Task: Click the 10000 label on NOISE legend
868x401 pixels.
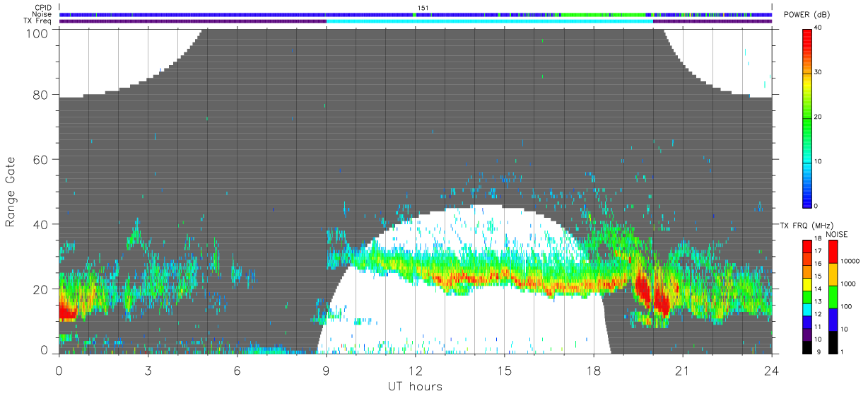Action: tap(851, 262)
